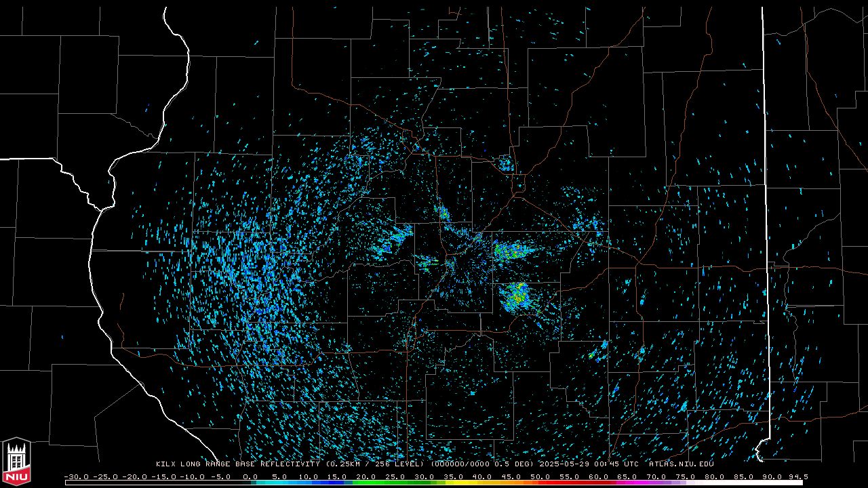Click the 2025-05-29 date stamp
Image resolution: width=868 pixels, height=488 pixels.
tap(563, 464)
